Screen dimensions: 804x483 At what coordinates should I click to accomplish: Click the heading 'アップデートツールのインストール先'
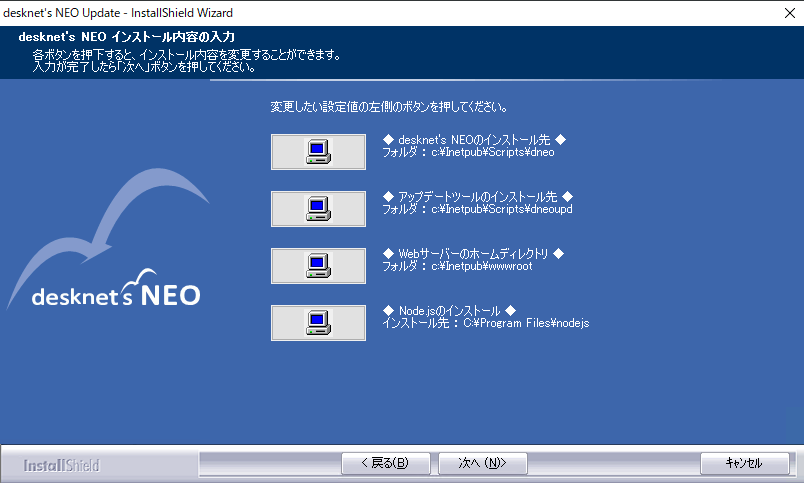coord(478,196)
